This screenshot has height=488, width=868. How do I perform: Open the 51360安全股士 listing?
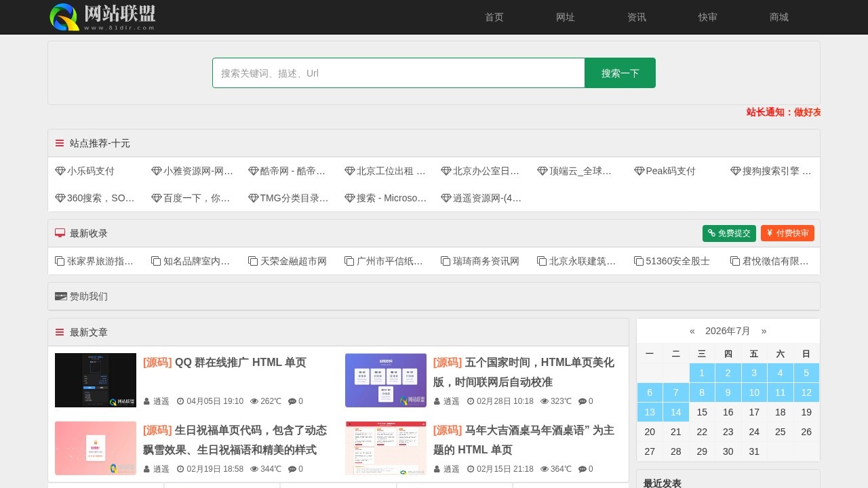pos(672,261)
